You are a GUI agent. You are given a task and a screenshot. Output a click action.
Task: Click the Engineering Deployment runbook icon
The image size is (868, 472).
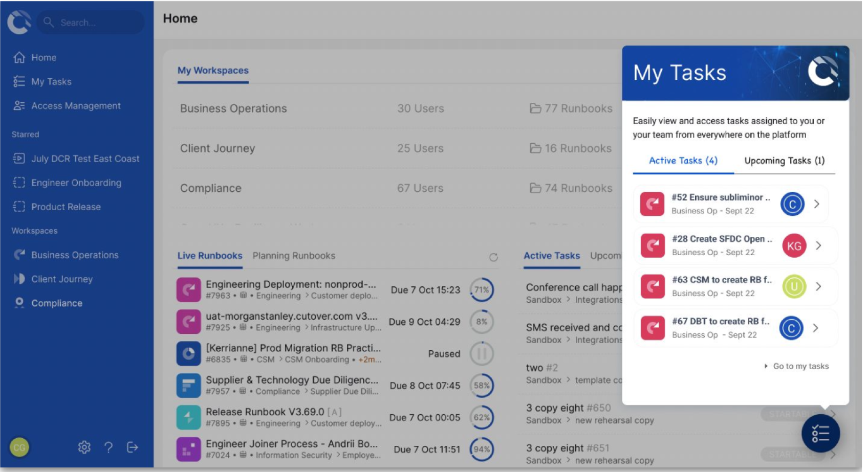pos(188,290)
